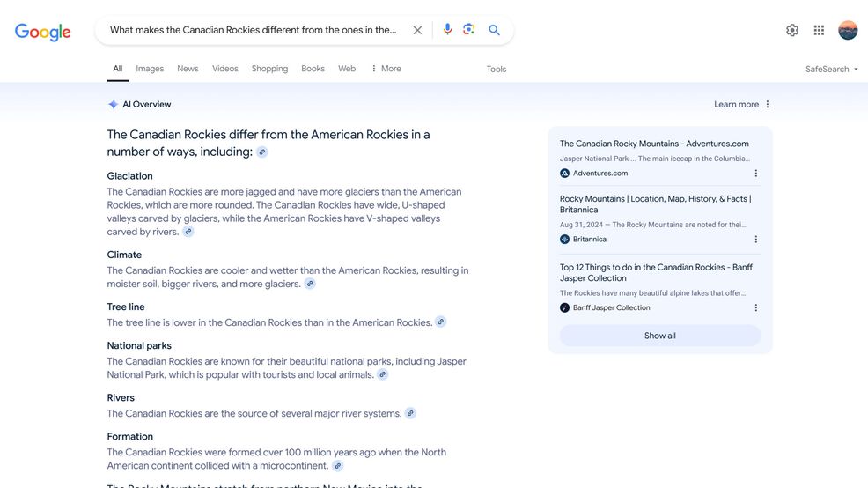Open AI Overview three-dot options menu
This screenshot has height=488, width=868.
768,104
